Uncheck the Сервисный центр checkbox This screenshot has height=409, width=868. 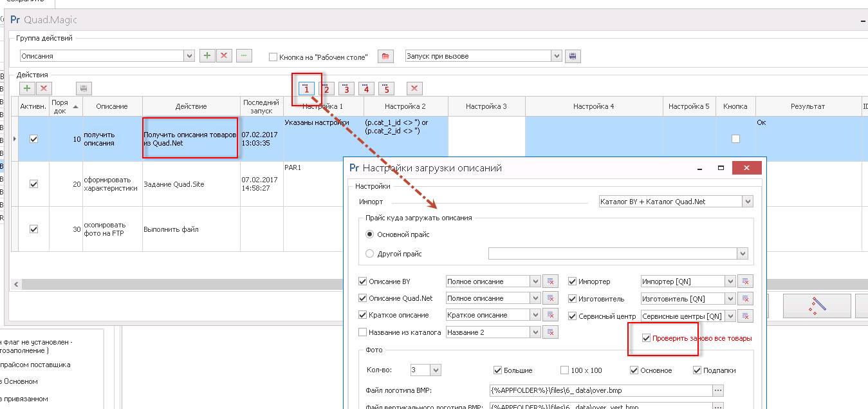573,316
